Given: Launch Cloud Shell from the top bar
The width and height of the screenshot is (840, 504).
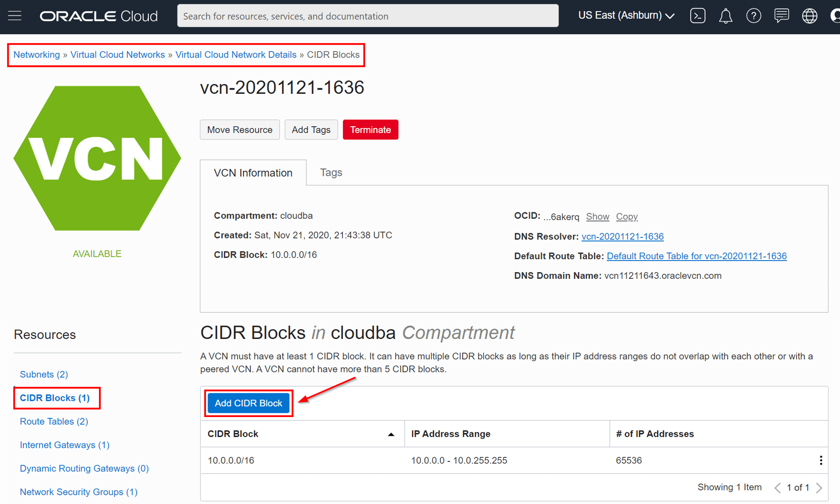Looking at the screenshot, I should click(698, 15).
